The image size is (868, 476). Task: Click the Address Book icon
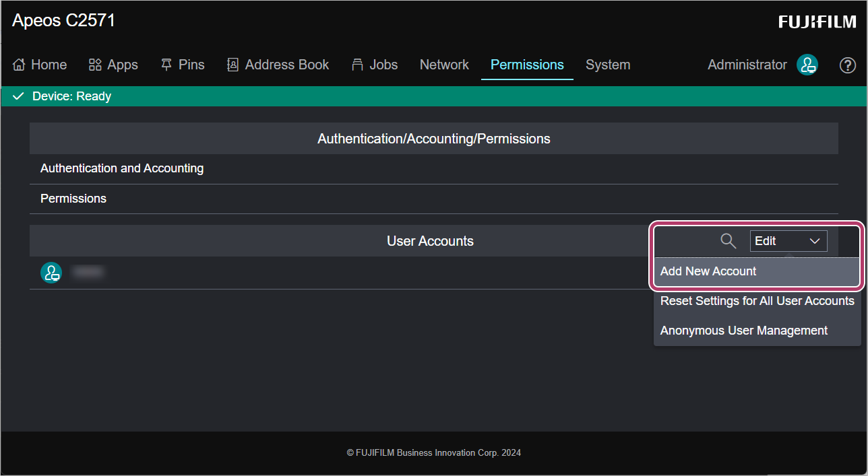tap(232, 65)
